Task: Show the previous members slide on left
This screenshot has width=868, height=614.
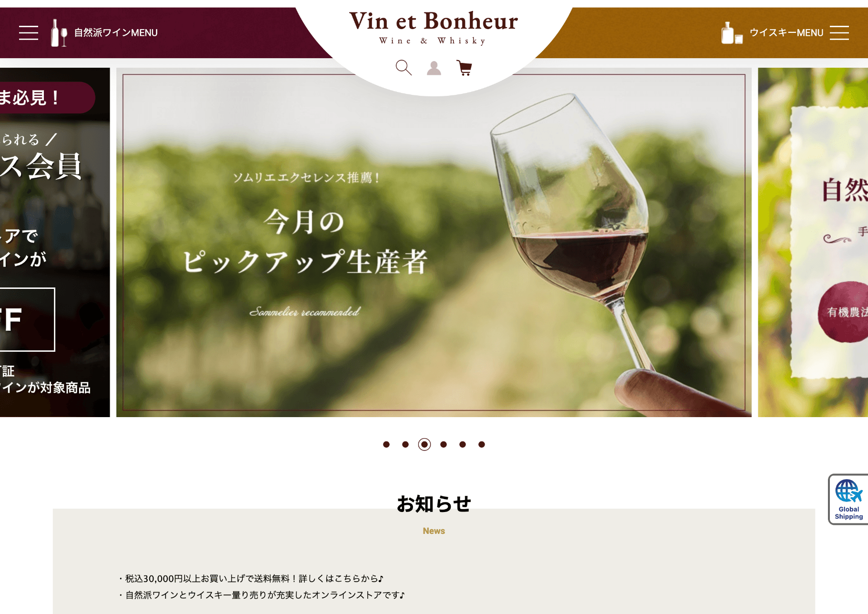Action: tap(55, 242)
